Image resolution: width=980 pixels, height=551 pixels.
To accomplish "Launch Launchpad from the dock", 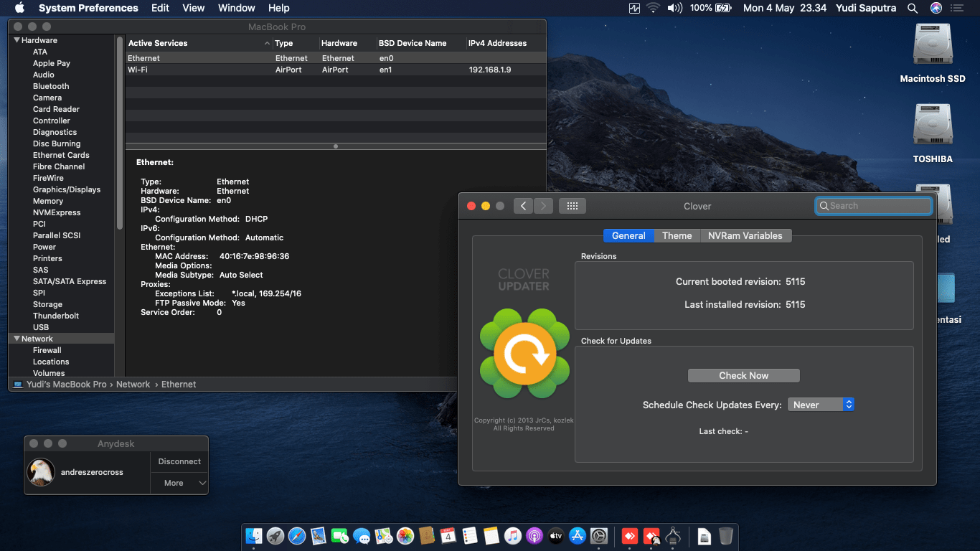I will point(275,536).
